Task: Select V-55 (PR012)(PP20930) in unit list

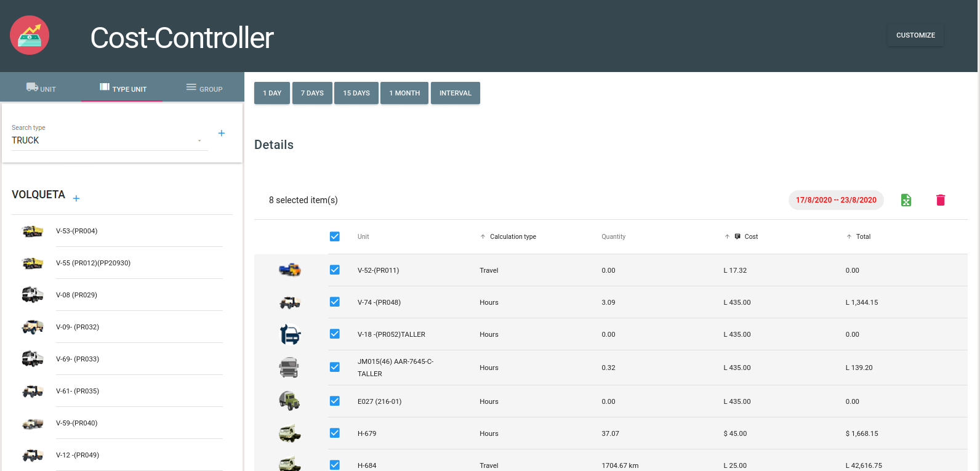Action: (x=122, y=263)
